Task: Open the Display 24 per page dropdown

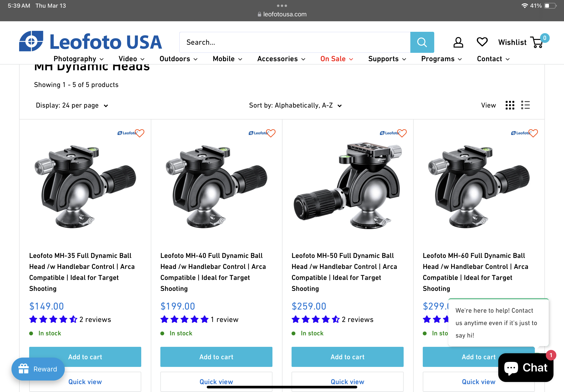Action: [x=72, y=105]
